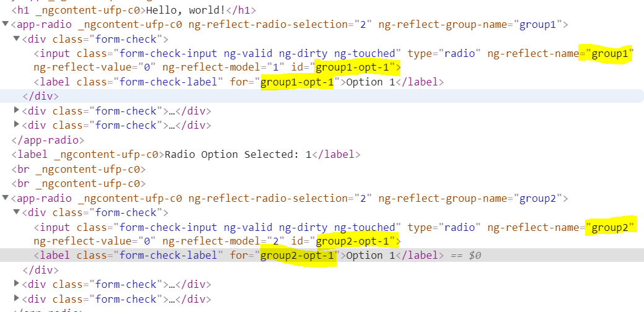Screen dimensions: 644x312
Task: Click the ng-reflect-model="1" attribute
Action: (x=224, y=67)
